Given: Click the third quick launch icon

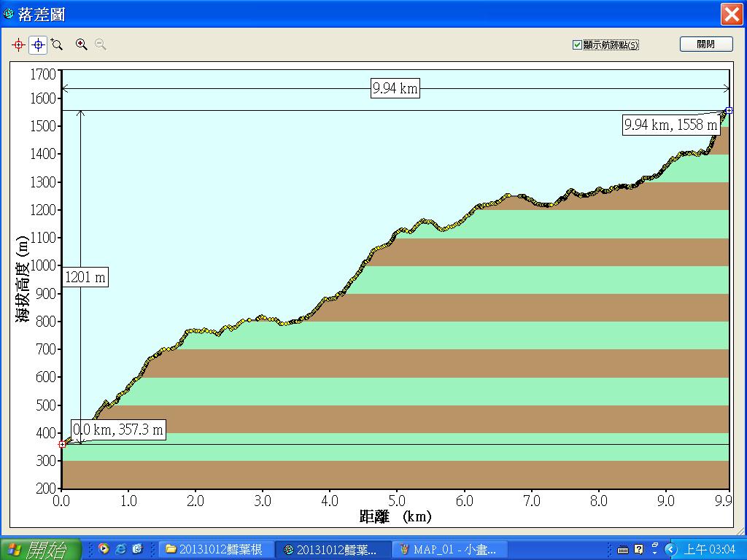Looking at the screenshot, I should tap(138, 549).
